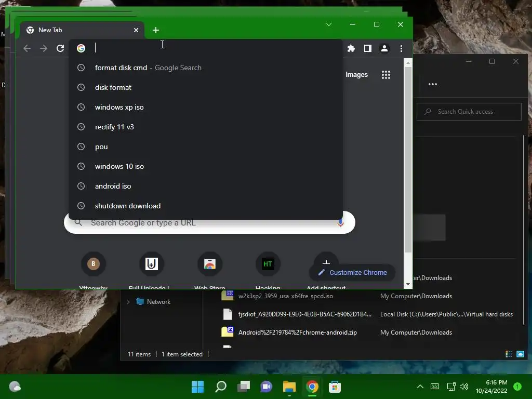
Task: Open the volume speaker tray icon
Action: [x=464, y=387]
